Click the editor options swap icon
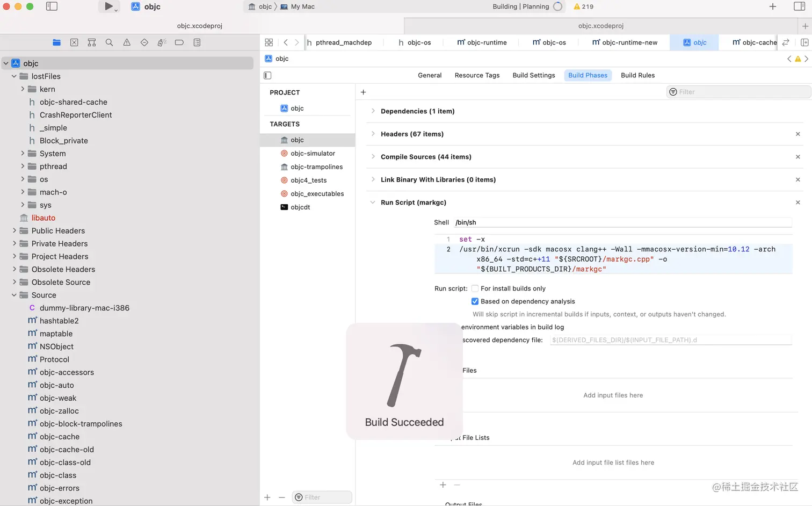This screenshot has height=506, width=812. tap(786, 42)
